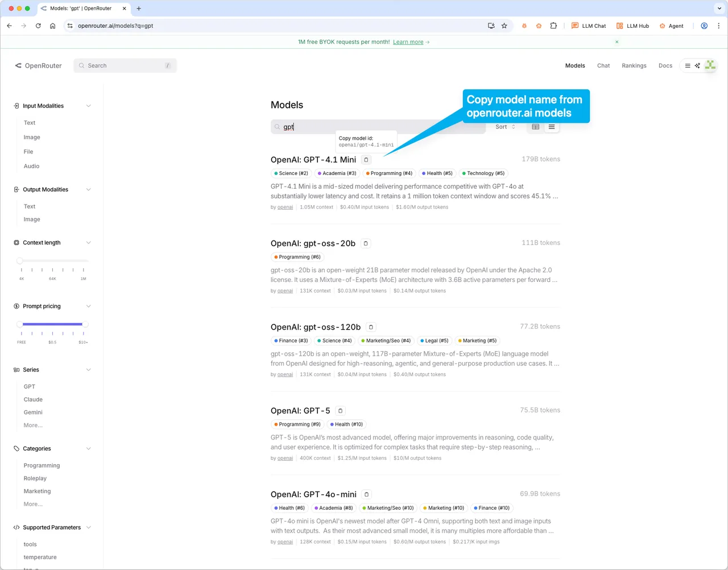Bookmark this page with star icon

pos(504,26)
